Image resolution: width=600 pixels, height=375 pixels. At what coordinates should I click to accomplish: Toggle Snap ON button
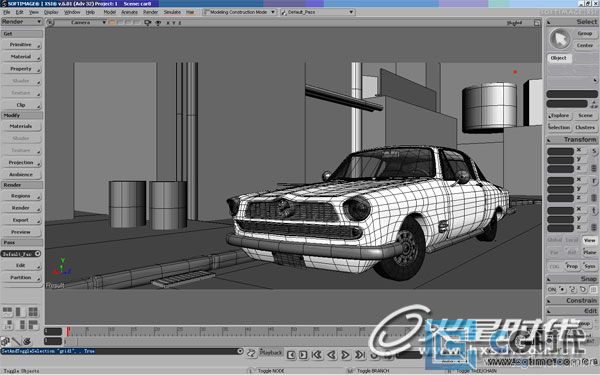(551, 290)
